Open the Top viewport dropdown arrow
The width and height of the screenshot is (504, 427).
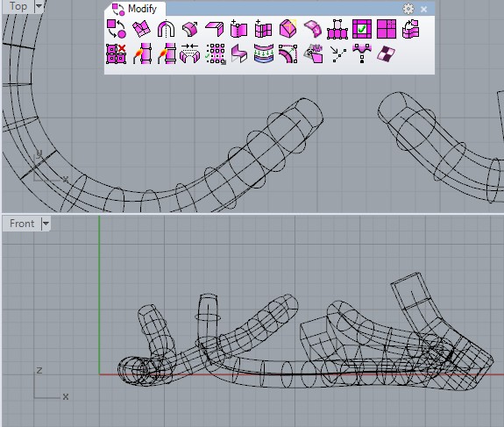(39, 6)
